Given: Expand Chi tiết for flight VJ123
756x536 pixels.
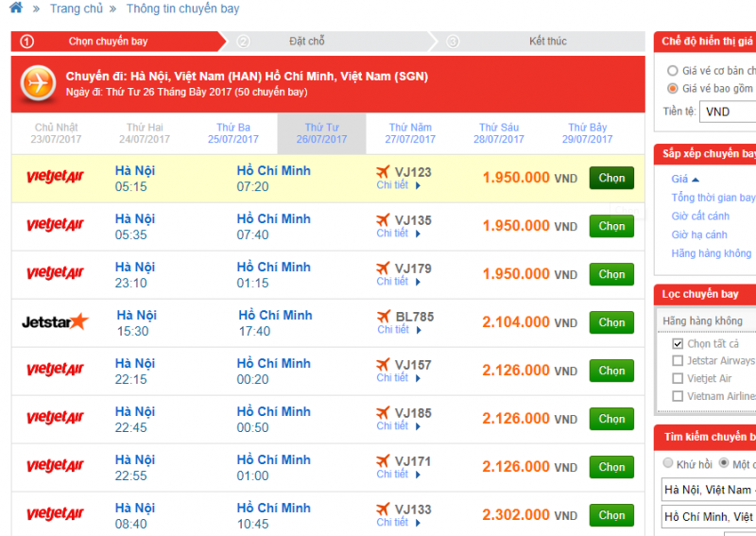Looking at the screenshot, I should coord(399,185).
